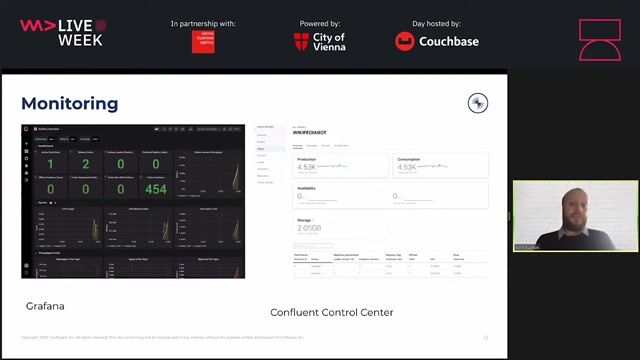Open Grafana configuration gear icon

[27, 173]
